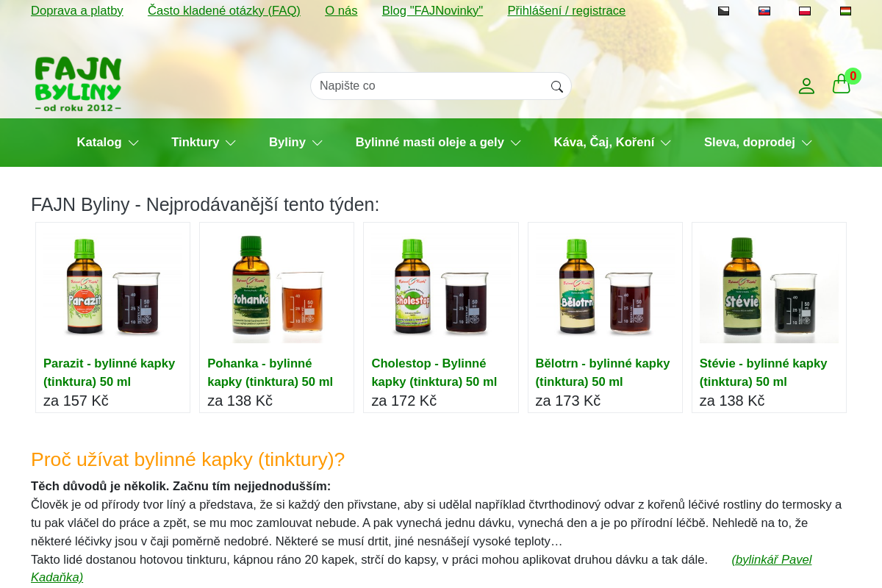Expand the Tinktury dropdown
The height and width of the screenshot is (588, 882).
click(203, 143)
